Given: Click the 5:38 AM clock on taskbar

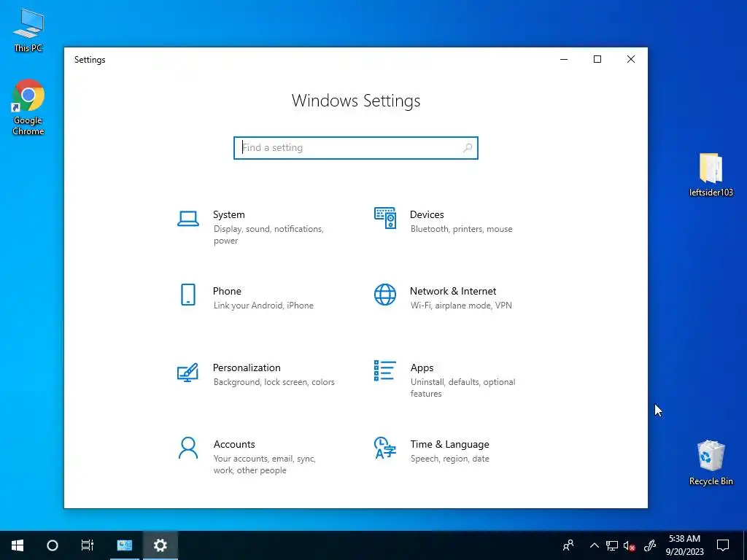Looking at the screenshot, I should pyautogui.click(x=684, y=539).
